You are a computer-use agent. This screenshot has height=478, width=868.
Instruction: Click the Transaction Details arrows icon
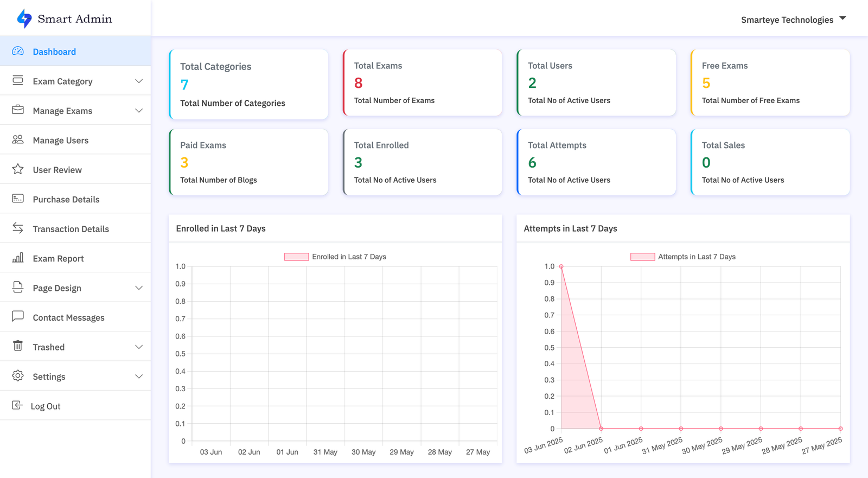coord(18,228)
